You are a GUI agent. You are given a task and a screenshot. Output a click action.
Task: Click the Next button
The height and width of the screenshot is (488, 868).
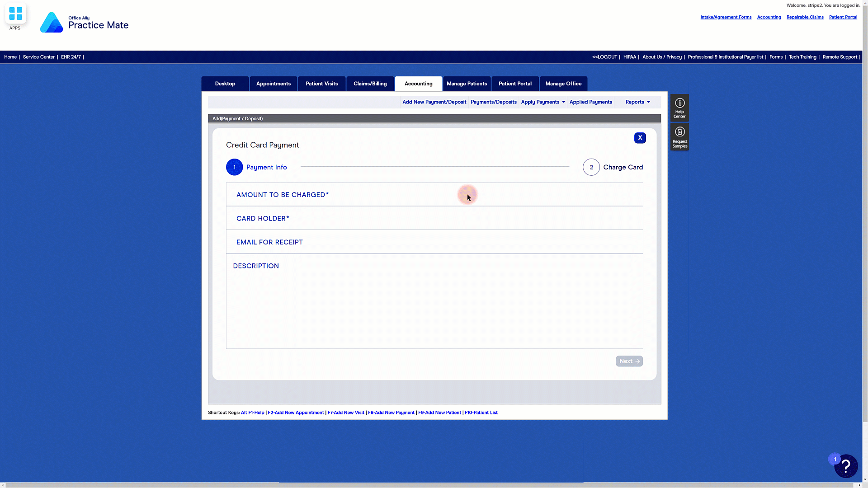pos(629,361)
